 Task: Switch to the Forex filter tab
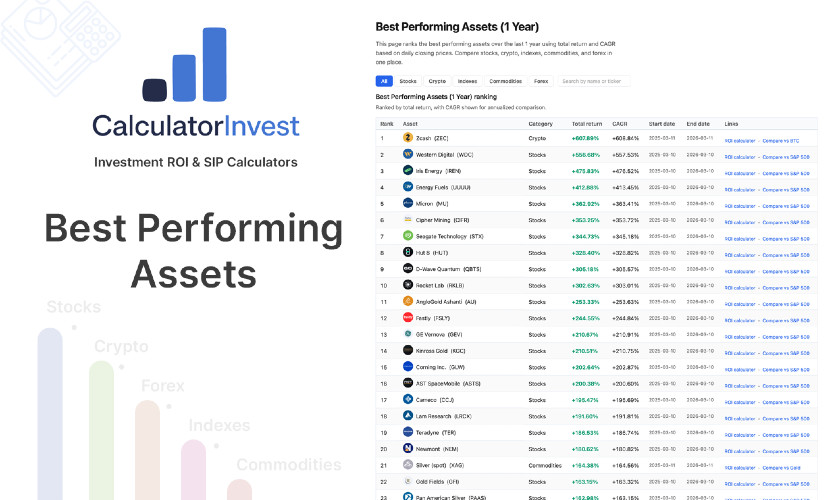pyautogui.click(x=541, y=81)
